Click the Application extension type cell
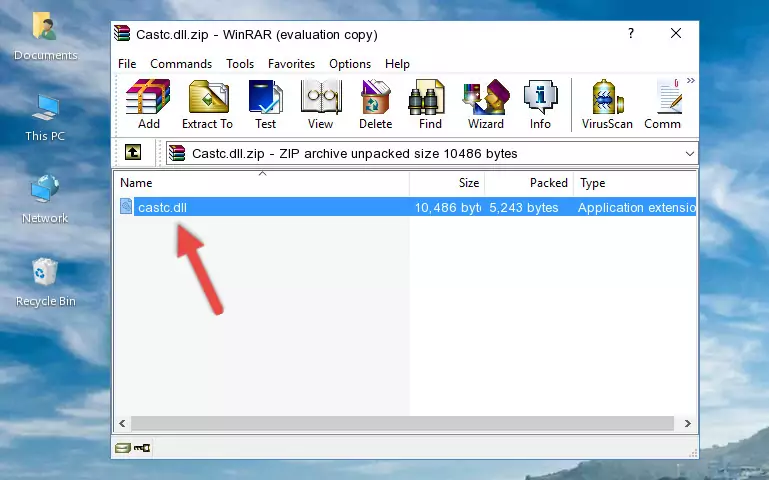The width and height of the screenshot is (769, 480). click(x=637, y=207)
